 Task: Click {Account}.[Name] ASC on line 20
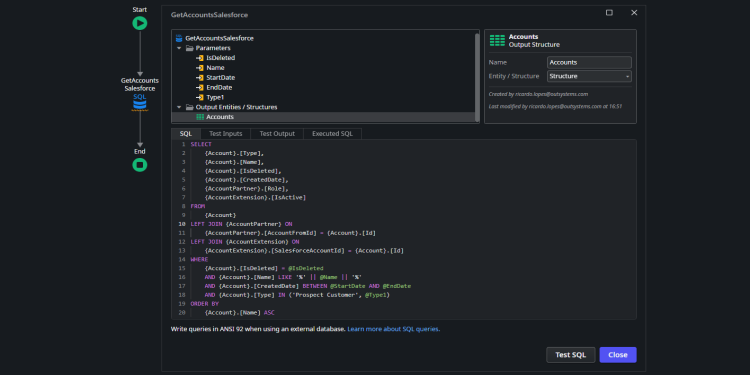click(x=240, y=313)
